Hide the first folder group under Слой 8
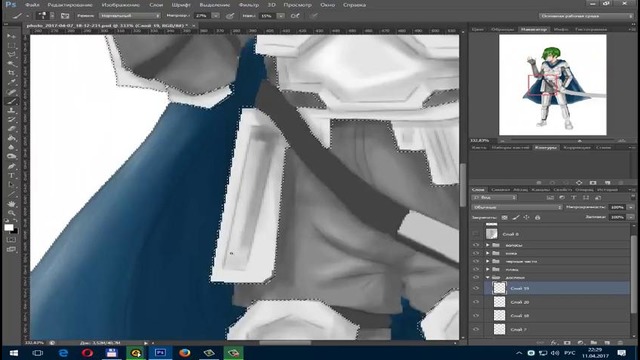Screen dimensions: 640x360 [x=476, y=245]
